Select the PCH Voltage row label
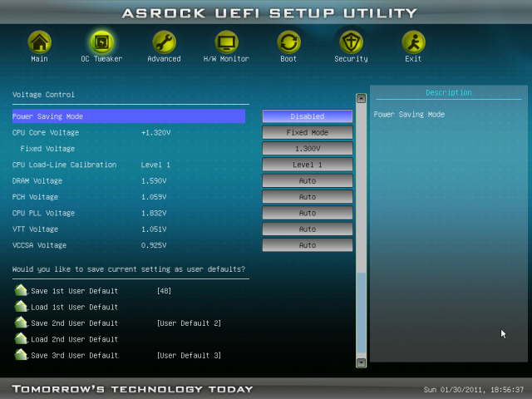 coord(35,197)
